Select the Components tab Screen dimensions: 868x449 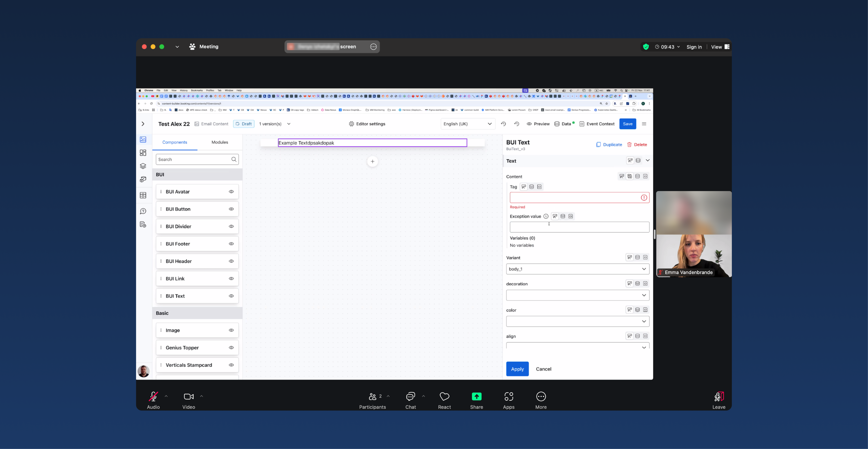pyautogui.click(x=175, y=142)
